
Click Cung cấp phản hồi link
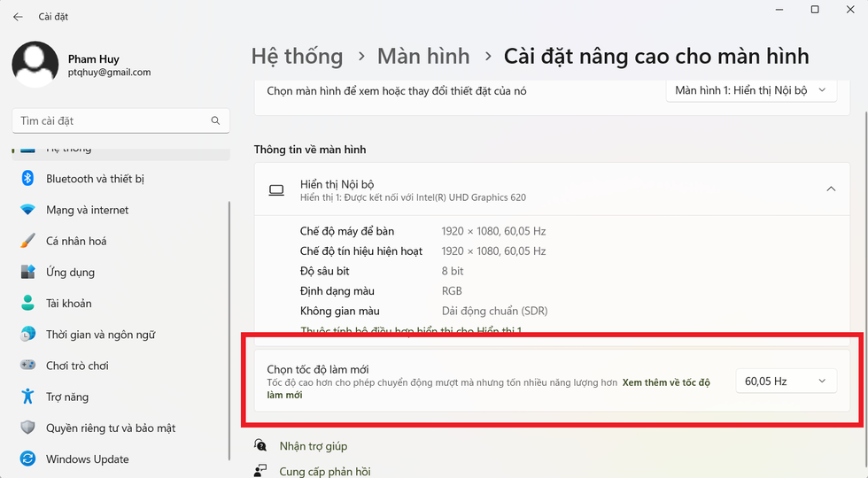(x=325, y=471)
